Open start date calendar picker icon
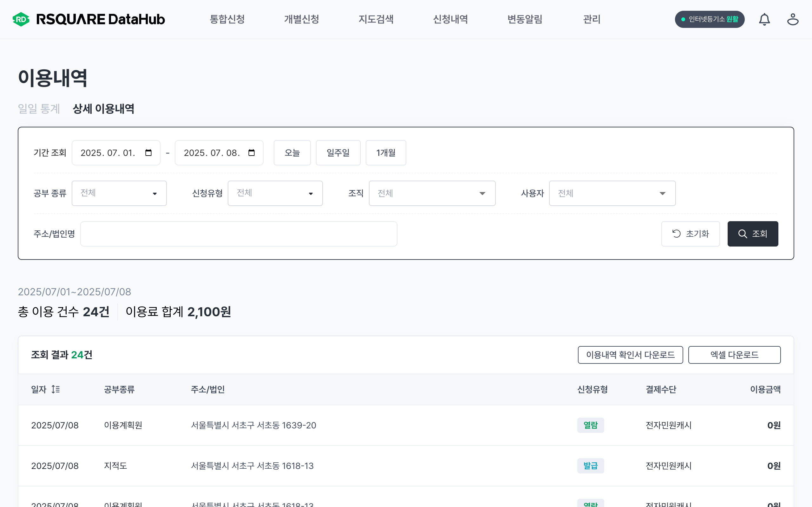This screenshot has width=812, height=507. coord(148,152)
